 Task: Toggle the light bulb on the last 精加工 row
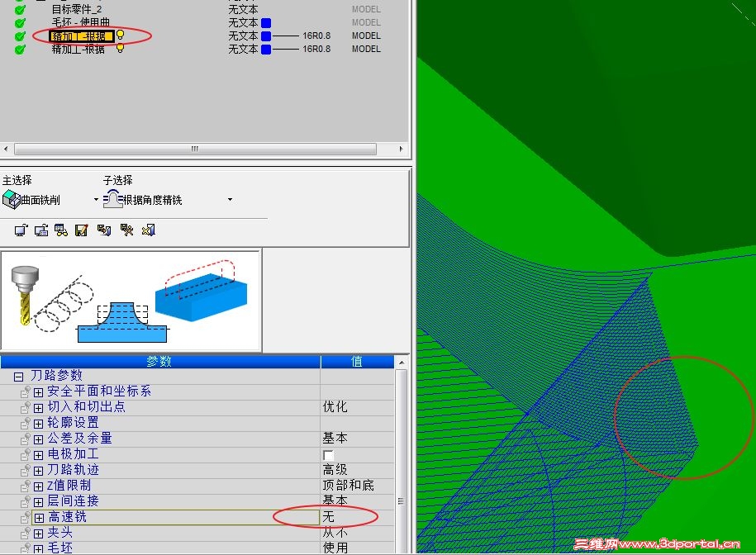coord(120,48)
